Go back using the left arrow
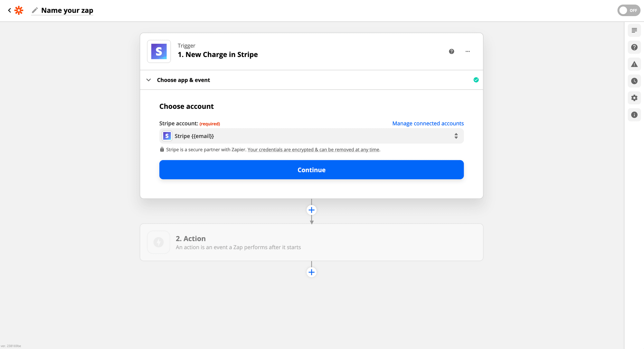Screen dimensions: 644x349 (x=9, y=10)
